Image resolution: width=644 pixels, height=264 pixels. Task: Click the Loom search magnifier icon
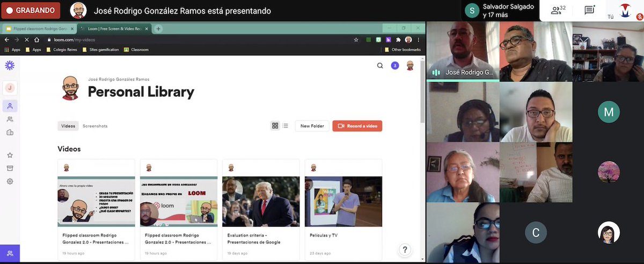380,66
